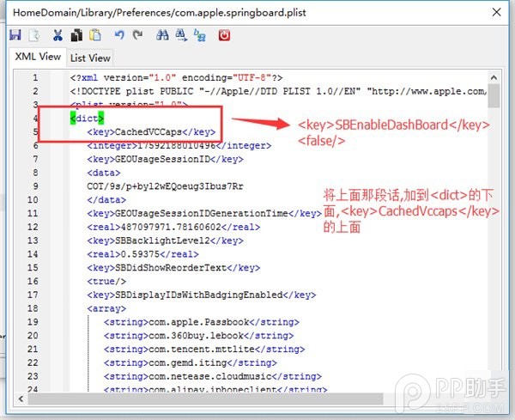
Task: Click the blank document icon beside Save
Action: tap(35, 35)
